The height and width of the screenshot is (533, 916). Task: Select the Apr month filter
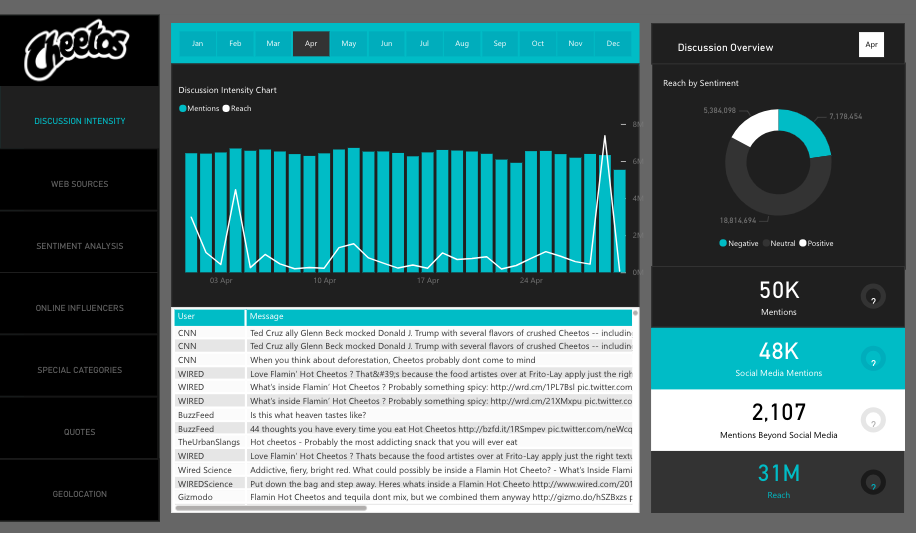(311, 43)
